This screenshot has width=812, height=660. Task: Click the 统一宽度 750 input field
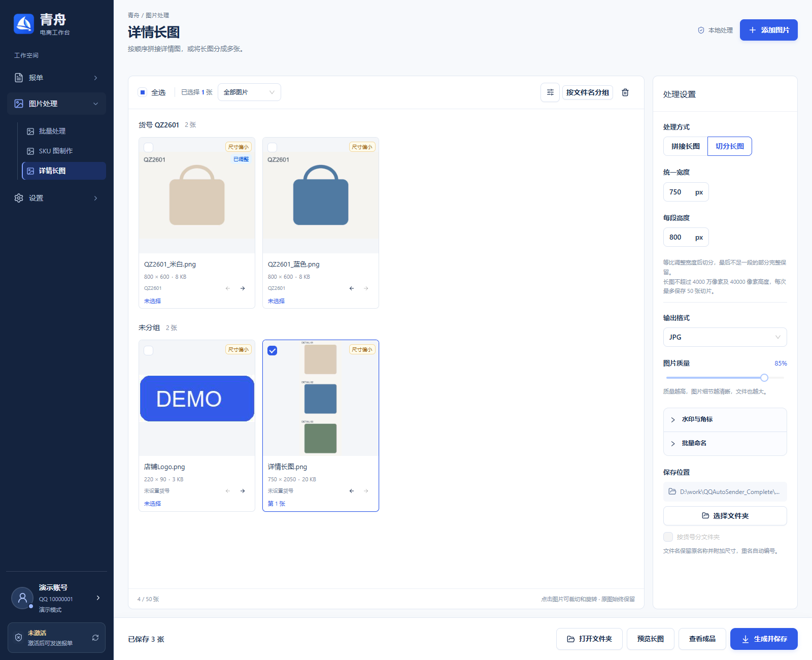pos(686,192)
